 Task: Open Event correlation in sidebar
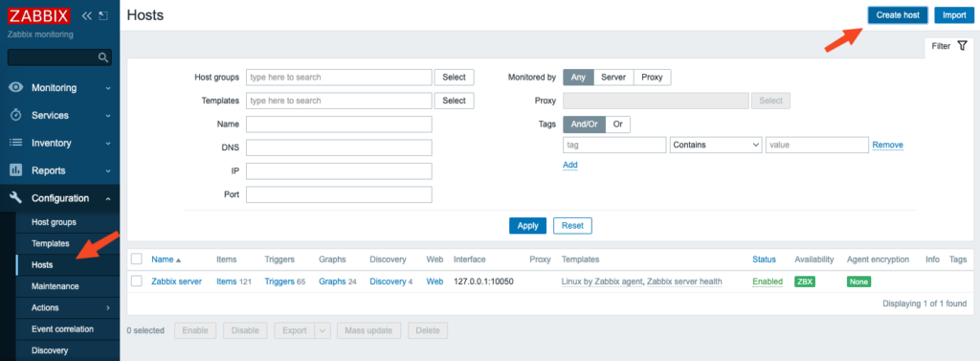point(62,329)
